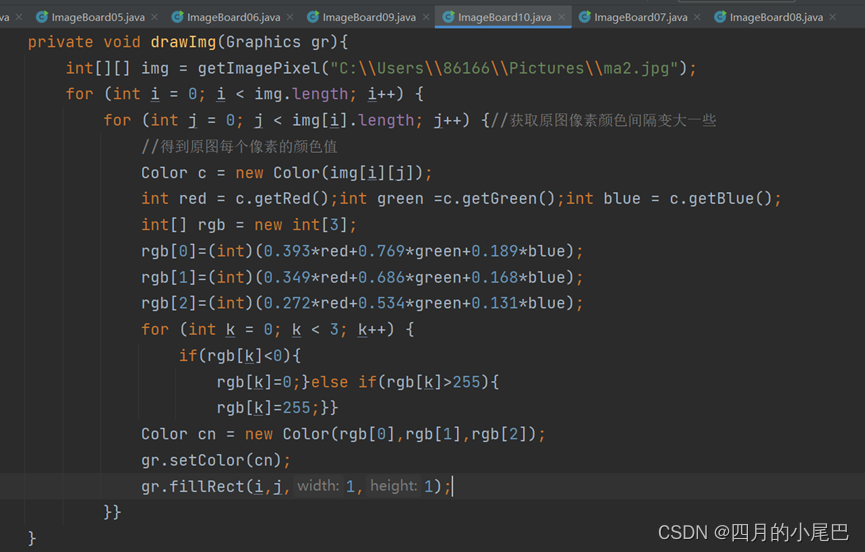Activate the ImageBoard07.java tab
Viewport: 865px width, 552px height.
coord(640,17)
